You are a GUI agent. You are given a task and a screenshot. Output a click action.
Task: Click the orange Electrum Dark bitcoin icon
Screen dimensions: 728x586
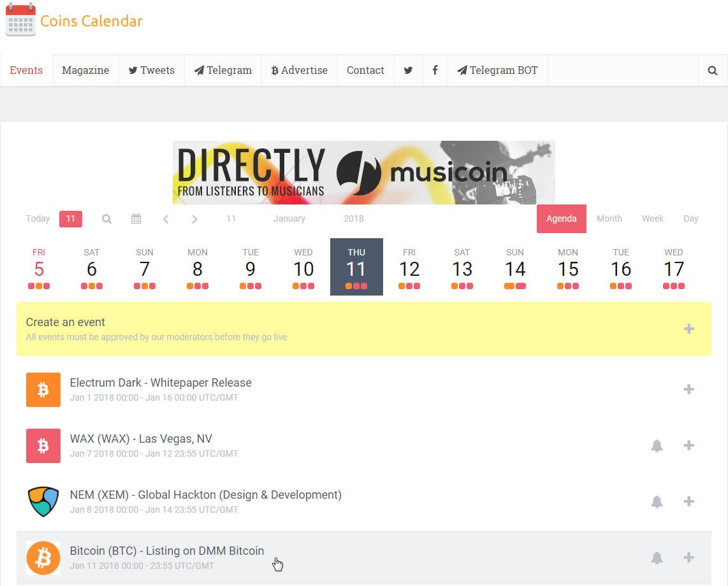(x=43, y=390)
